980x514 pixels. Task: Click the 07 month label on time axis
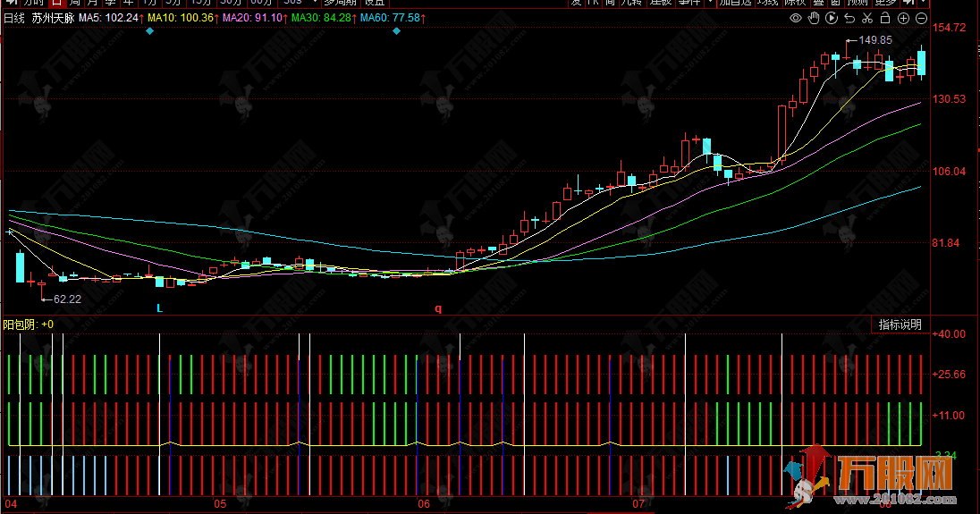coord(638,504)
